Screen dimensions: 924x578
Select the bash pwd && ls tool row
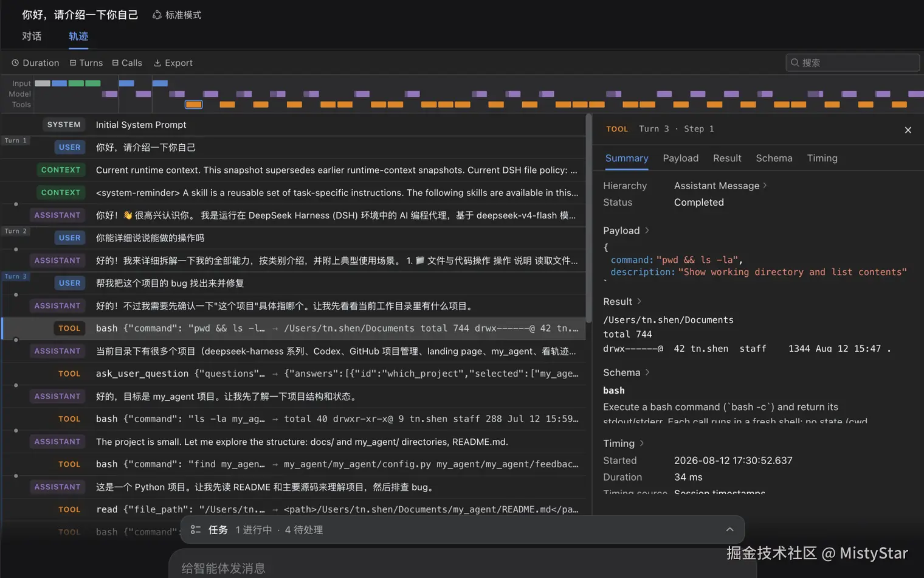(x=294, y=329)
